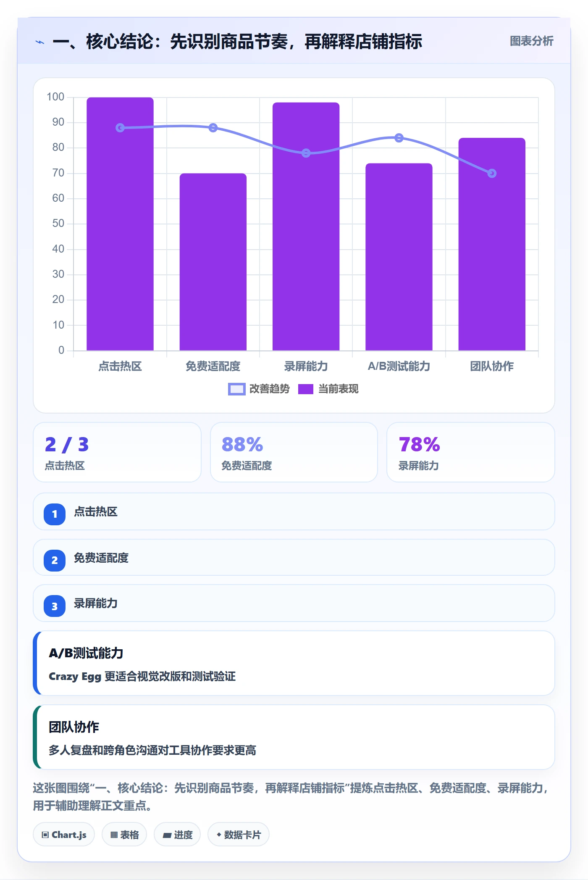Click x-axis label 团队协作 under chart
Screen dimensions: 588x880
coord(492,366)
